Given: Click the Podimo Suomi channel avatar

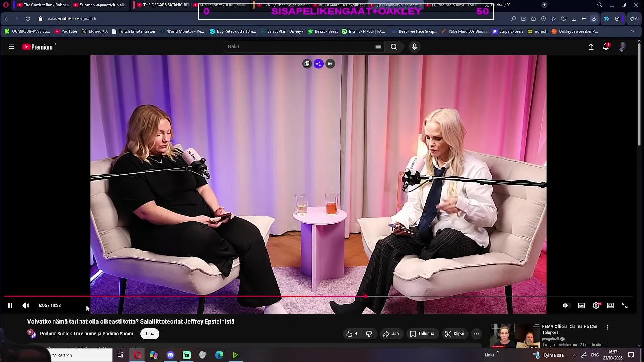Looking at the screenshot, I should coord(31,333).
